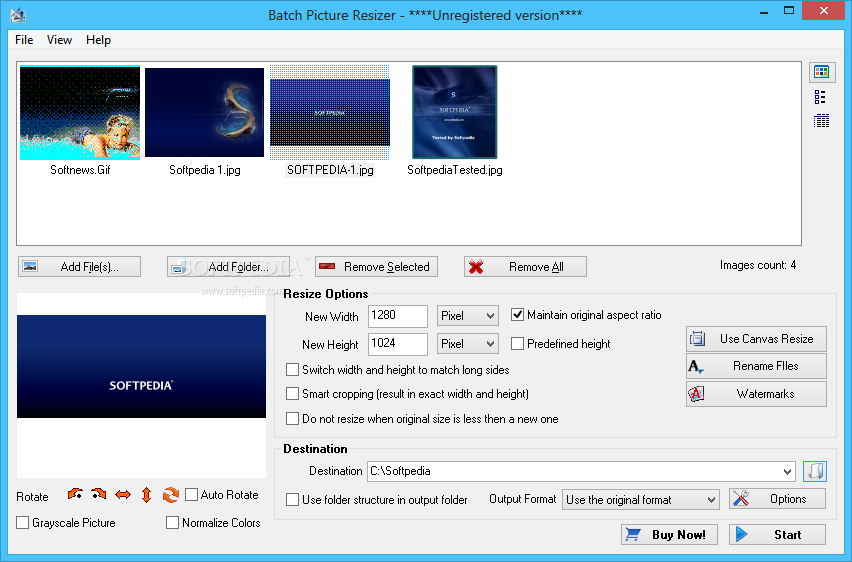The image size is (852, 562).
Task: Open Rename Files dialog
Action: click(x=756, y=366)
